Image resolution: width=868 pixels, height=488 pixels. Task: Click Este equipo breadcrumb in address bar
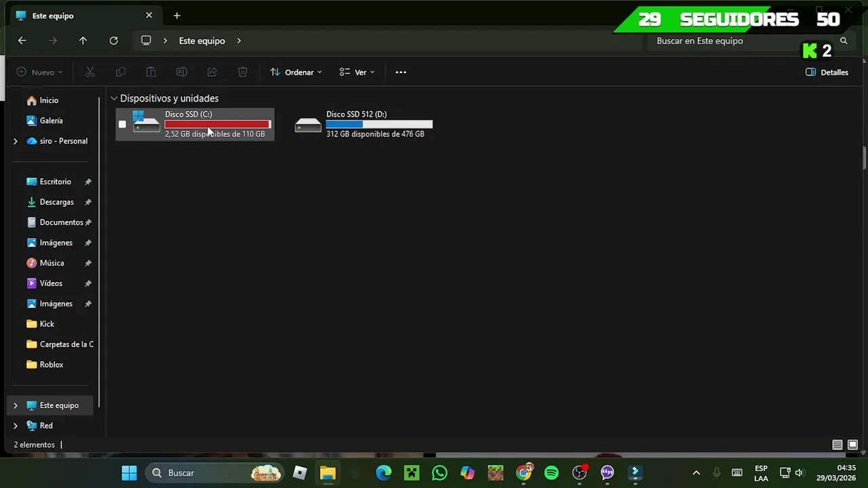202,41
